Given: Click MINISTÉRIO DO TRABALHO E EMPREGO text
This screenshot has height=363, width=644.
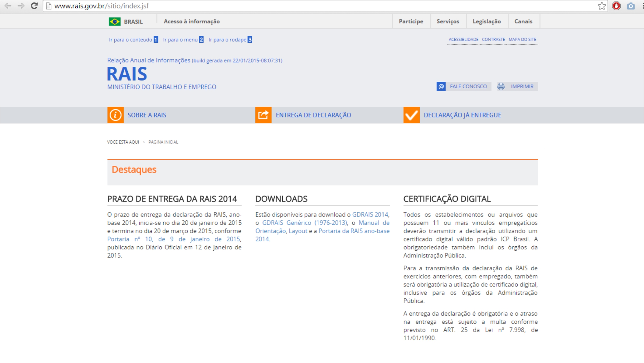Looking at the screenshot, I should (162, 87).
